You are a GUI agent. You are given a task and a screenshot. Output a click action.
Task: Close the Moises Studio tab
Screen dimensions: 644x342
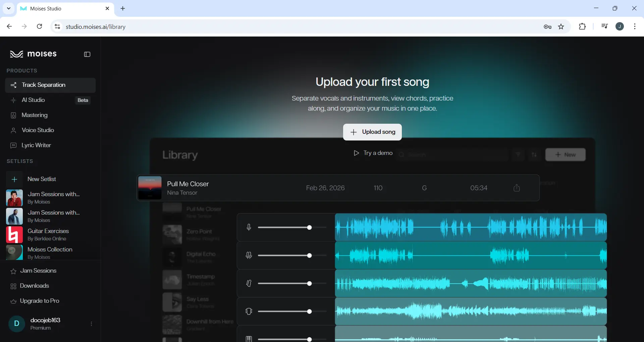tap(107, 8)
